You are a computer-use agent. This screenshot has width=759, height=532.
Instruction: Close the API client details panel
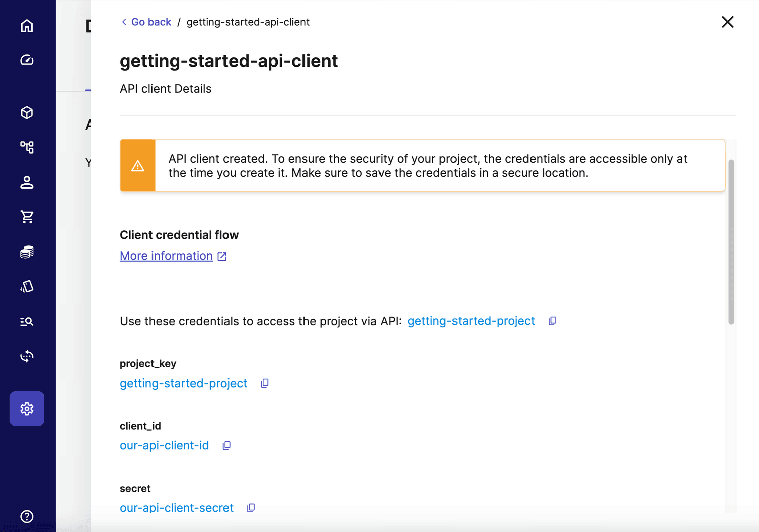click(x=727, y=22)
